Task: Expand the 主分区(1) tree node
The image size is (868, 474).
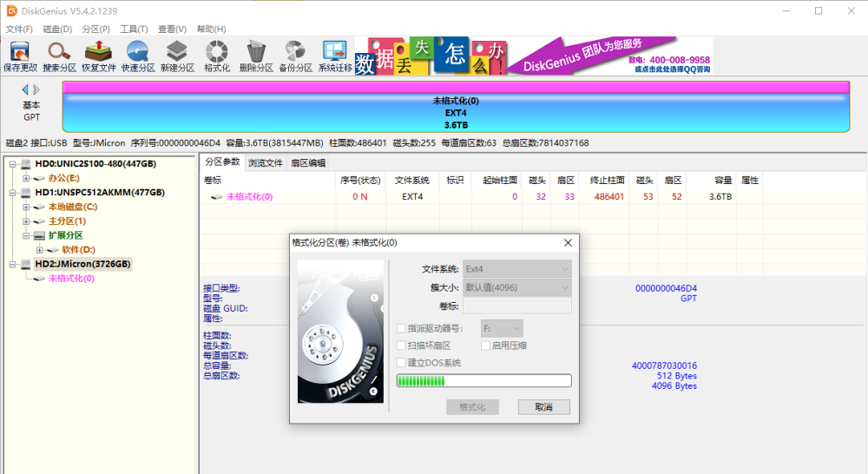Action: coord(25,221)
